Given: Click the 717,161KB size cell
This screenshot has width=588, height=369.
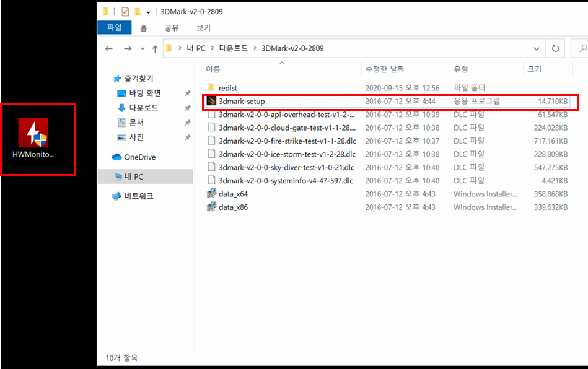Looking at the screenshot, I should [x=551, y=141].
